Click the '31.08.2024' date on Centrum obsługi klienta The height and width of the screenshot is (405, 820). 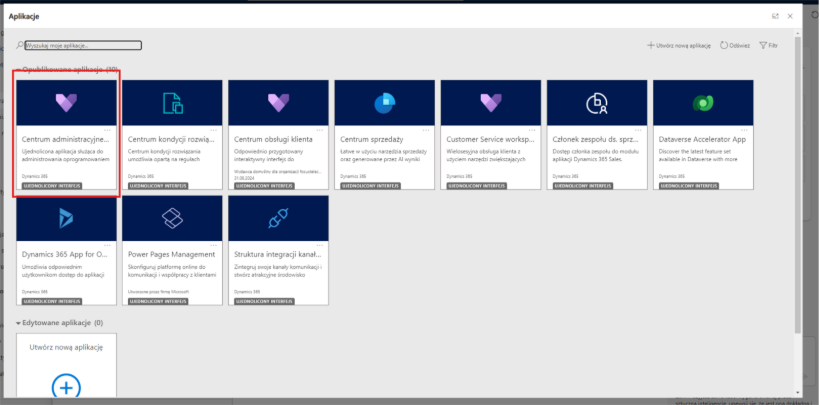244,176
